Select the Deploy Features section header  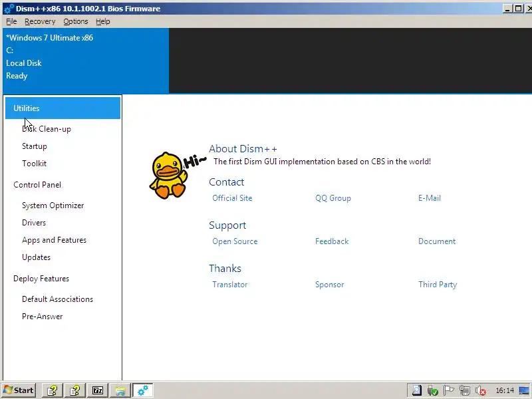coord(41,279)
